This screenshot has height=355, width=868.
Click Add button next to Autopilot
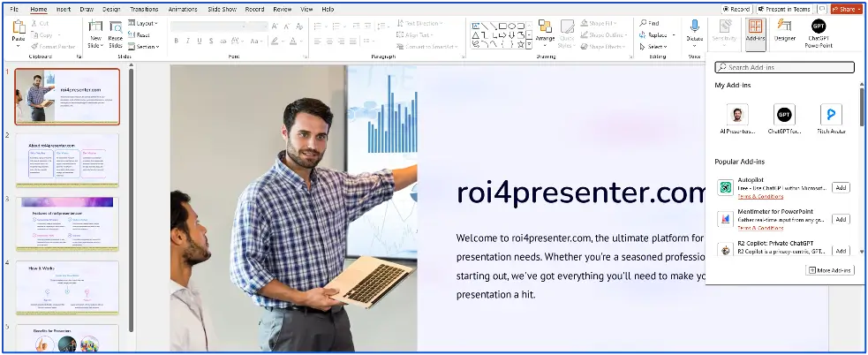pyautogui.click(x=841, y=187)
